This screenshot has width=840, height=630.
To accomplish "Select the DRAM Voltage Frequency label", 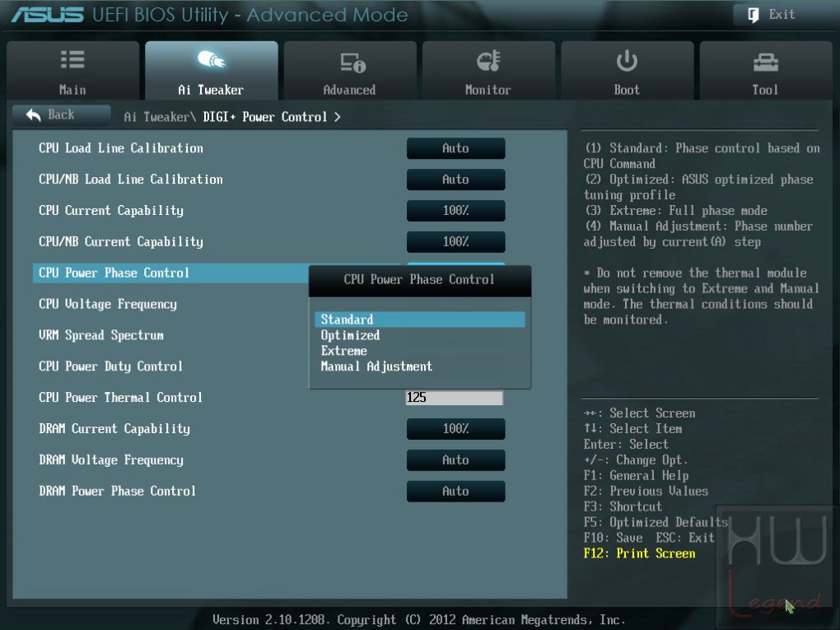I will coord(111,460).
